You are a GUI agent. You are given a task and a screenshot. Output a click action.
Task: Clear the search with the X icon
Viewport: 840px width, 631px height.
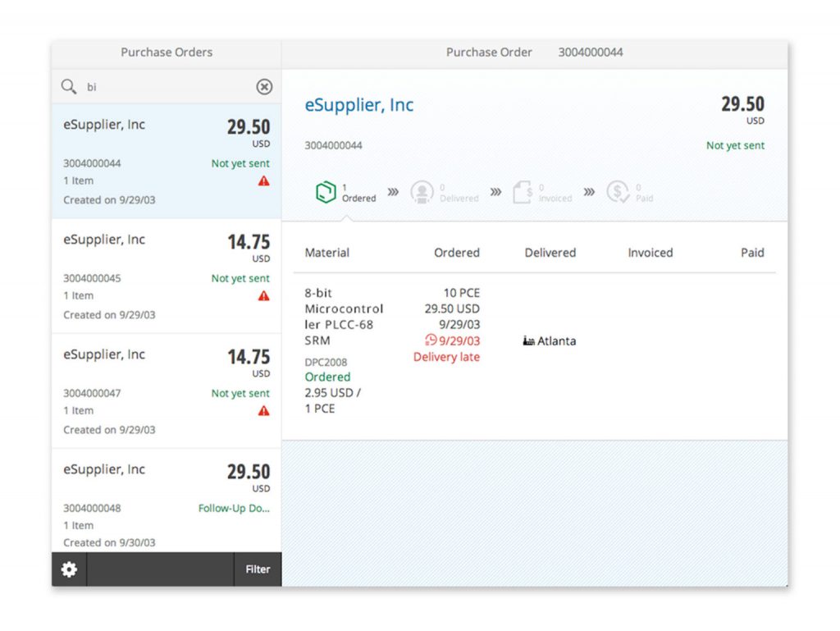coord(264,86)
